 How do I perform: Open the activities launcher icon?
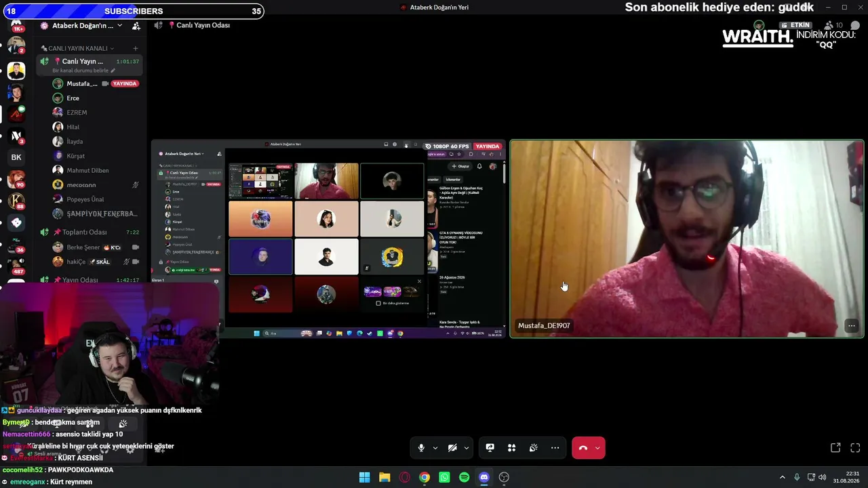(511, 448)
